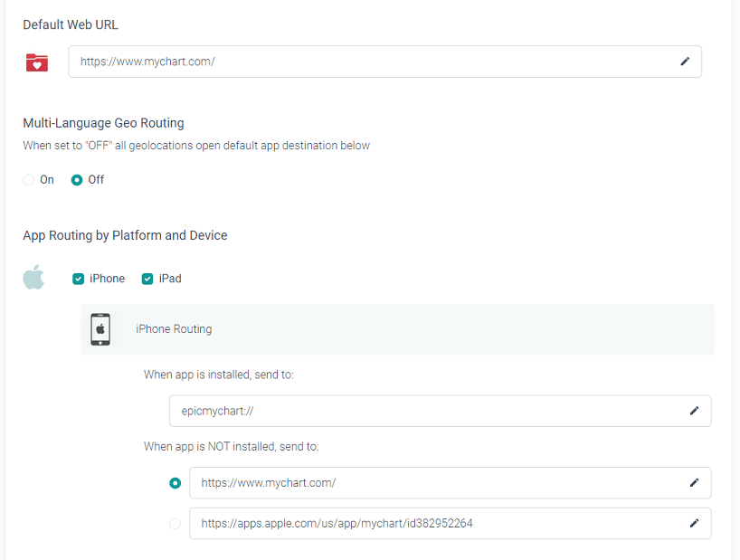Turn Multi-Language Geo Routing On
740x560 pixels.
click(x=29, y=180)
